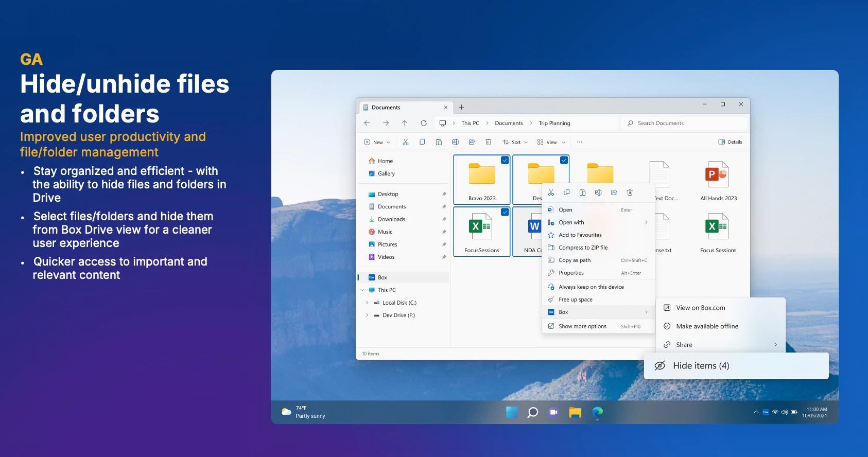Open Windows Start menu on taskbar
The height and width of the screenshot is (457, 868).
tap(512, 412)
